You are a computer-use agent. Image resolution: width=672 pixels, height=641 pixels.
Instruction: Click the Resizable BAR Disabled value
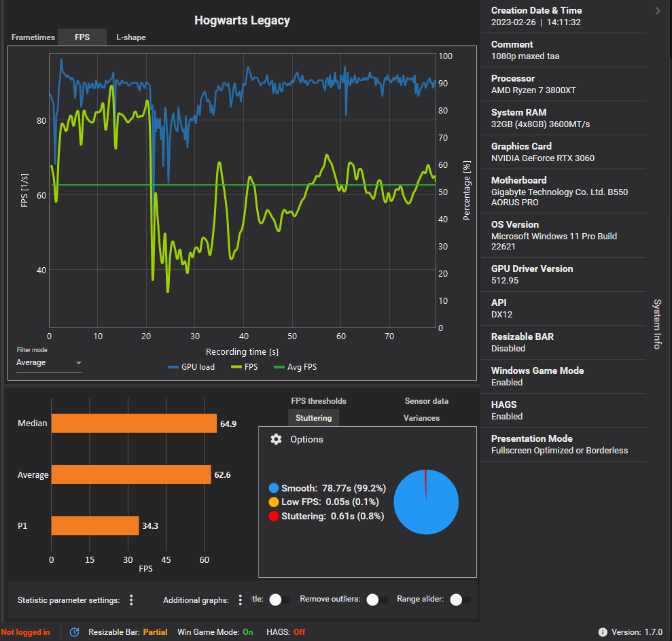[x=508, y=348]
